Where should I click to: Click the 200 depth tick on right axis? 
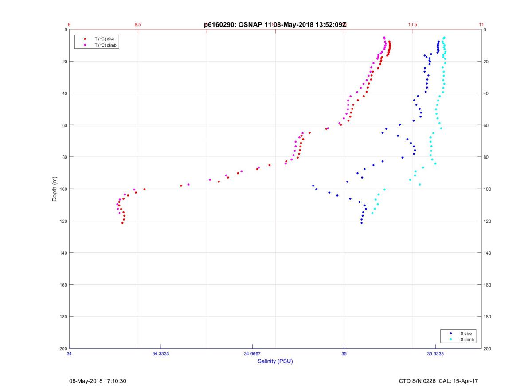[487, 349]
